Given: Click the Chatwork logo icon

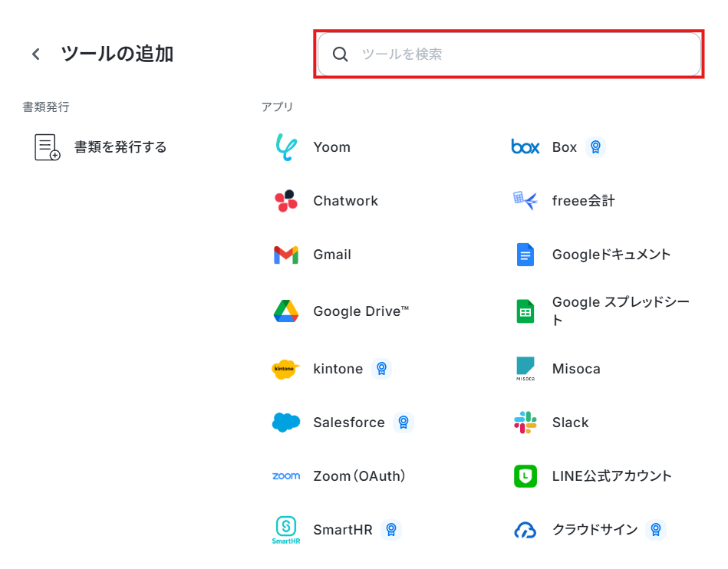Looking at the screenshot, I should click(286, 201).
